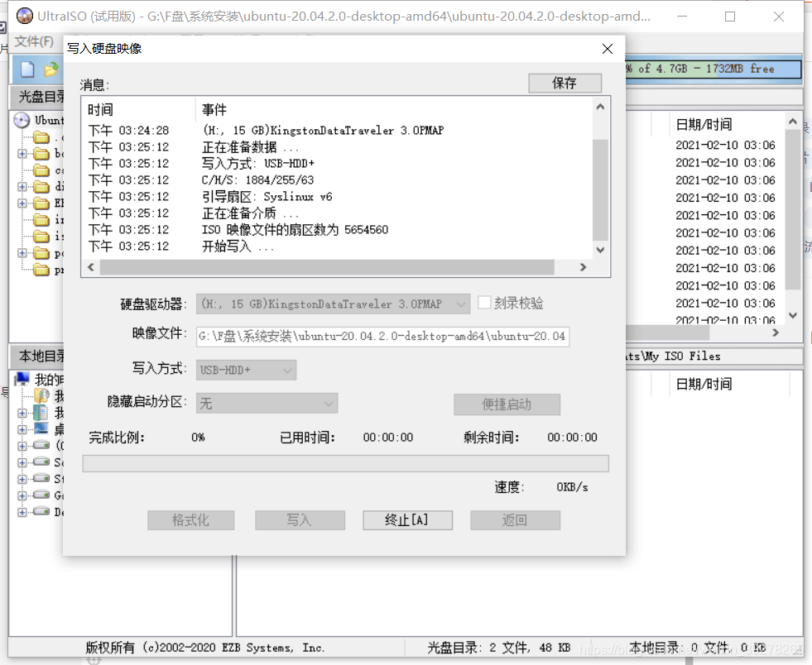Open the 写入方式 USB-HDD+ dropdown
Screen dimensions: 812x665
[x=246, y=370]
